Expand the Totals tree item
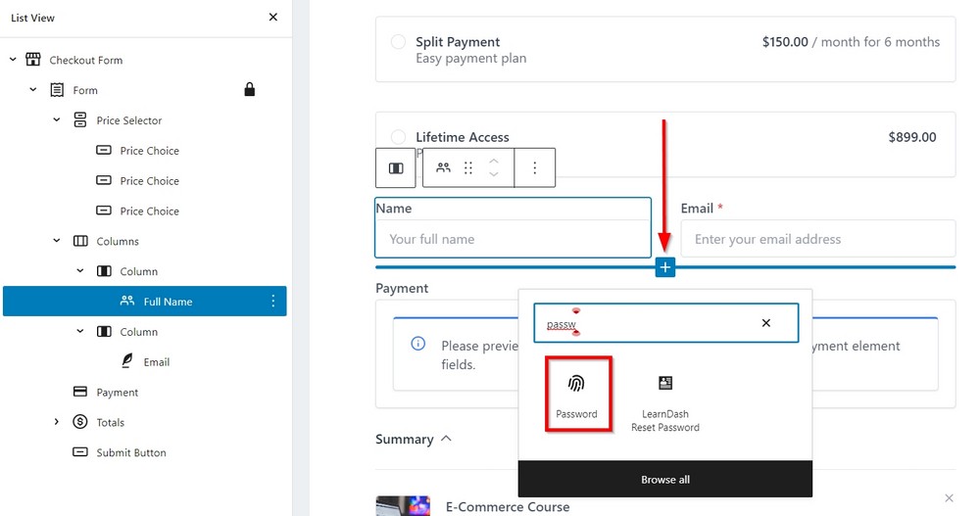This screenshot has width=980, height=516. click(x=57, y=422)
